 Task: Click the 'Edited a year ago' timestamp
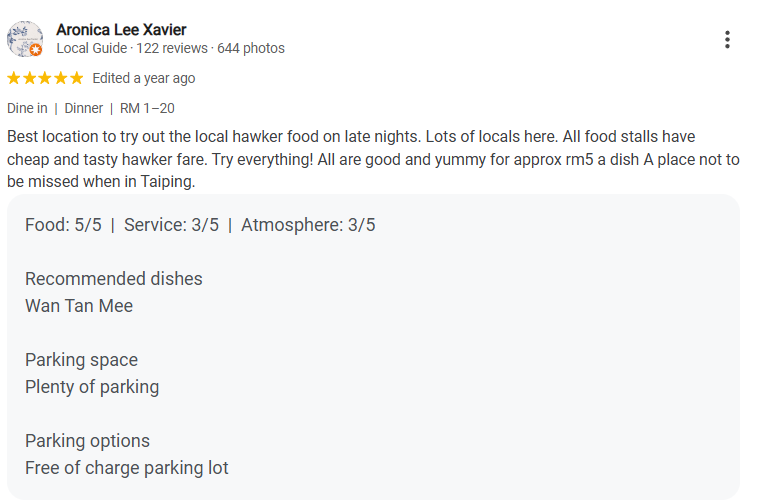(x=143, y=78)
